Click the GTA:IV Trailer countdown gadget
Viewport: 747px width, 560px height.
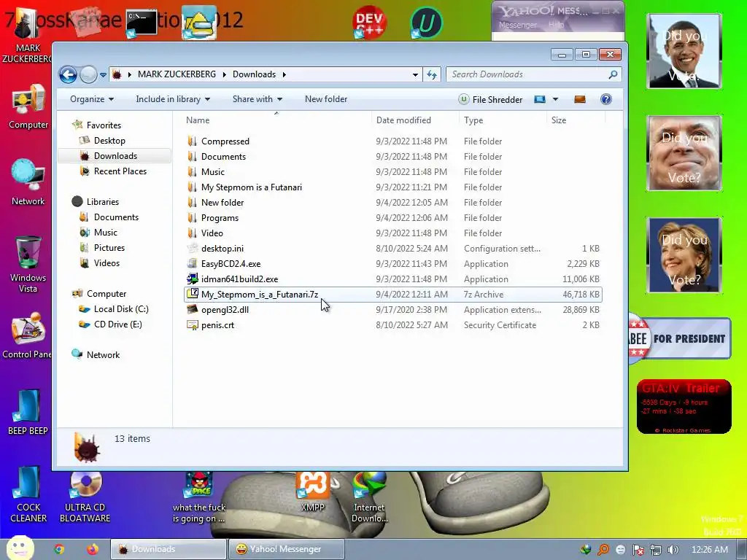point(684,407)
